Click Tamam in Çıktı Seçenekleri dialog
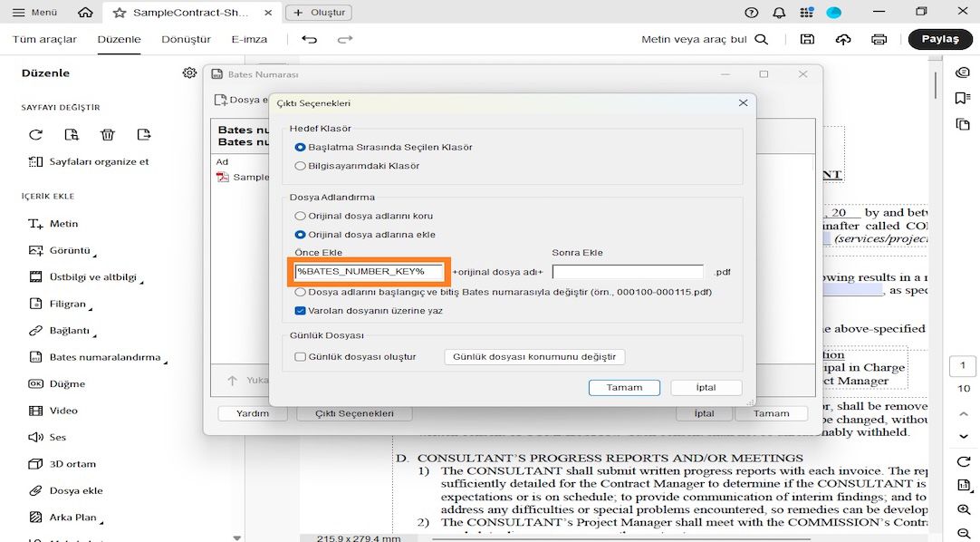This screenshot has width=980, height=542. (624, 388)
